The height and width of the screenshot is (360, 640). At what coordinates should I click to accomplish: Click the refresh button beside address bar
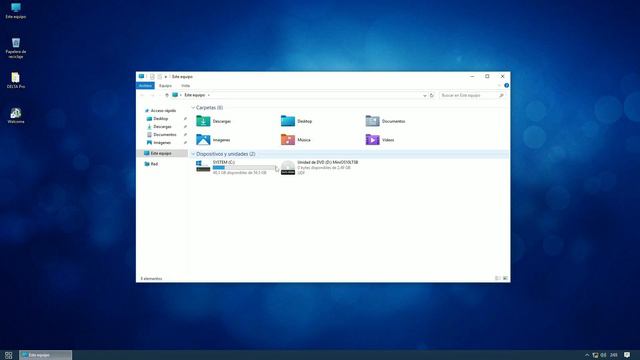(x=431, y=95)
